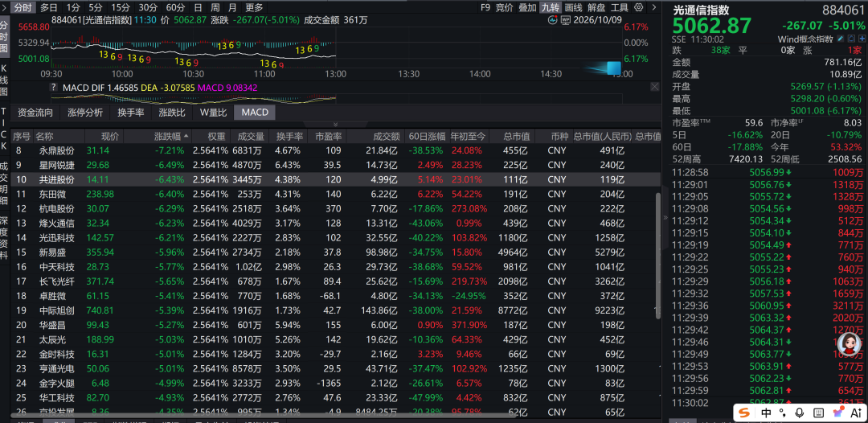Open the 更多 periods dropdown
The width and height of the screenshot is (868, 423).
pyautogui.click(x=254, y=7)
